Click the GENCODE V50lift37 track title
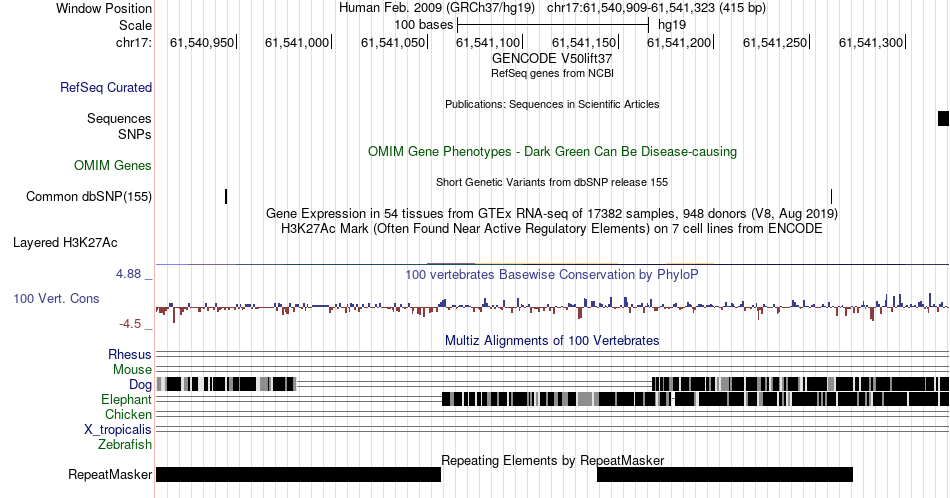This screenshot has width=950, height=498. coord(552,58)
